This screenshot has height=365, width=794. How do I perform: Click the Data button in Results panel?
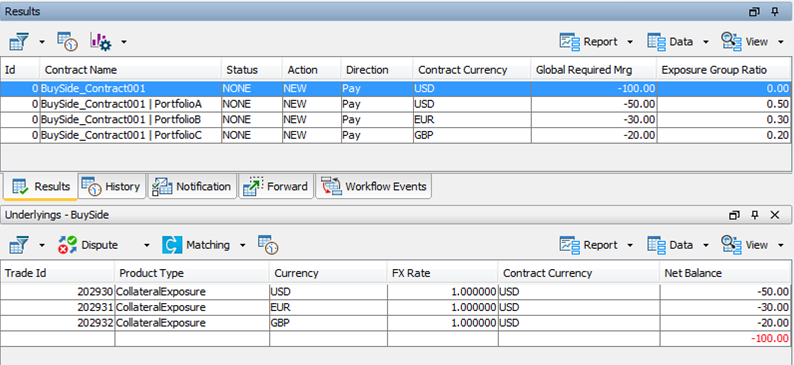click(x=669, y=42)
